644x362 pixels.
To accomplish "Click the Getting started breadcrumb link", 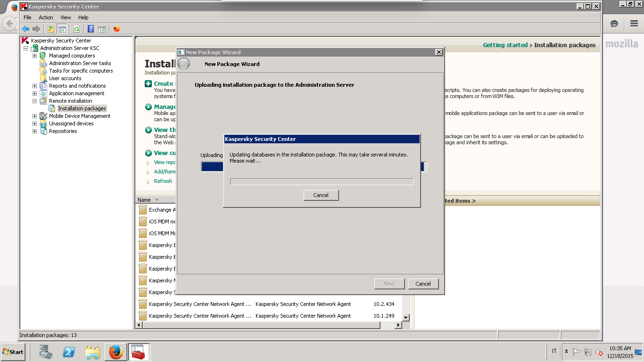I will [505, 45].
